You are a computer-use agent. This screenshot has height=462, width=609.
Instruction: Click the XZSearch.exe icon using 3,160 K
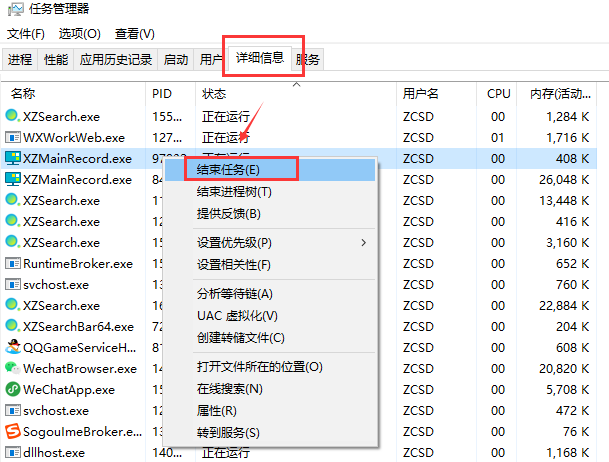tap(12, 242)
